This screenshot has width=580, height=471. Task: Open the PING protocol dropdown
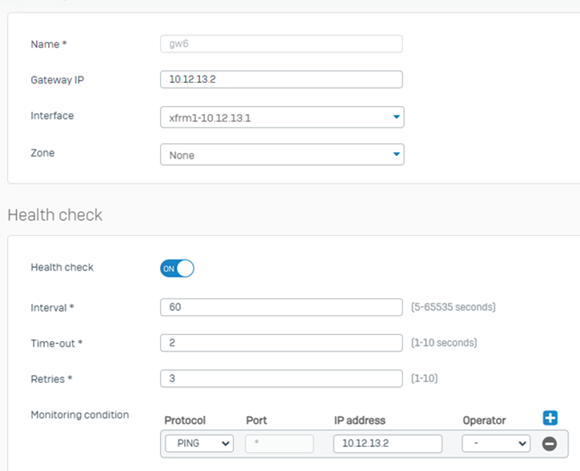click(x=199, y=443)
